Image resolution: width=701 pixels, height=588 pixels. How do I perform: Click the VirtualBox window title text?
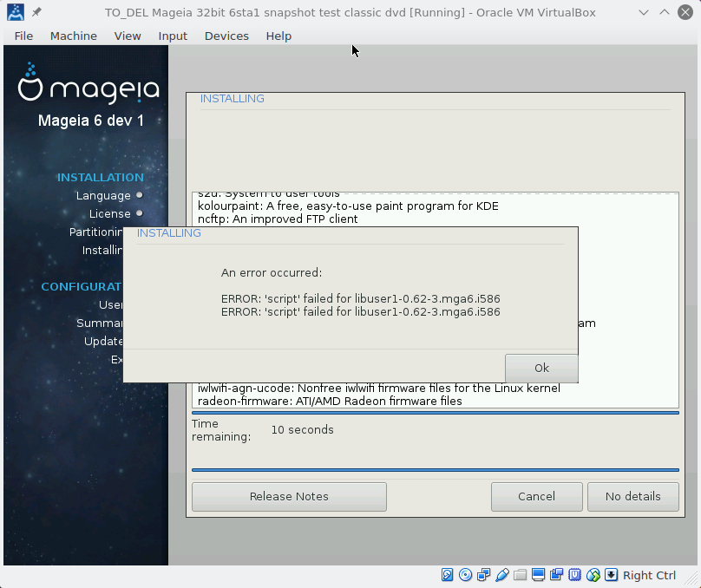(350, 12)
